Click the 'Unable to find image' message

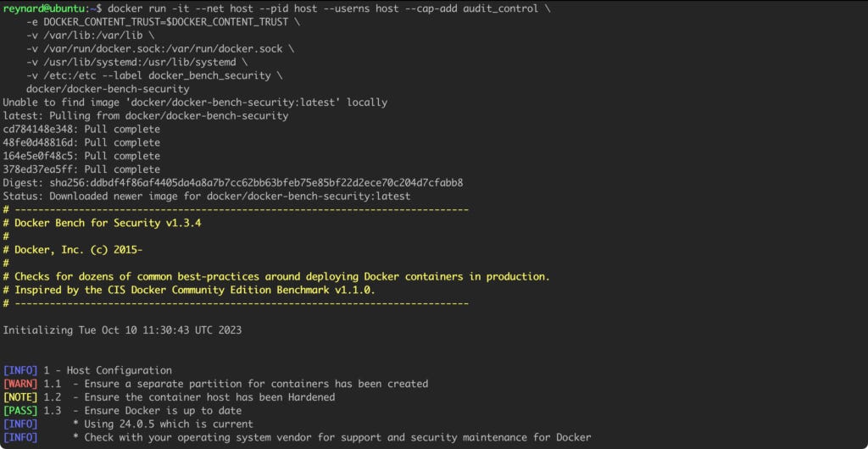pos(195,103)
